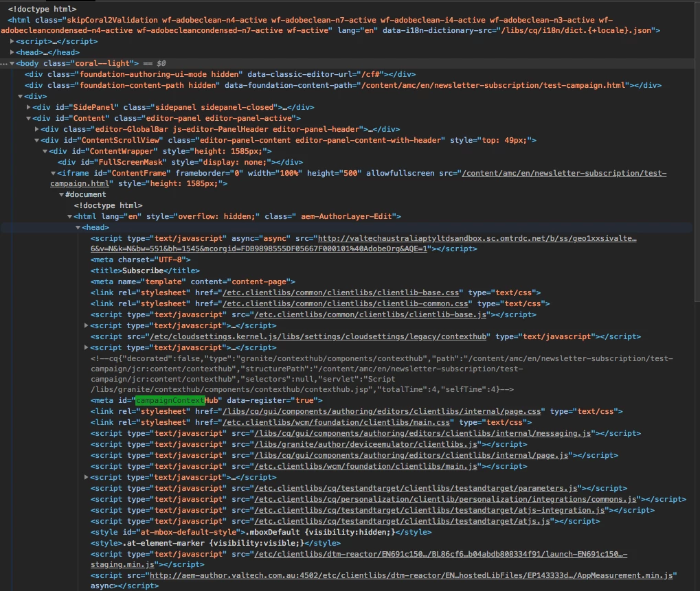The height and width of the screenshot is (591, 700).
Task: Expand collapsed script node below clientlib-base.js script
Action: coord(86,325)
